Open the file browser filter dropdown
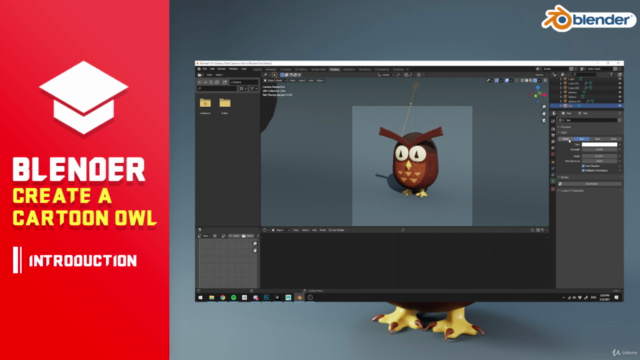This screenshot has height=360, width=640. [254, 89]
